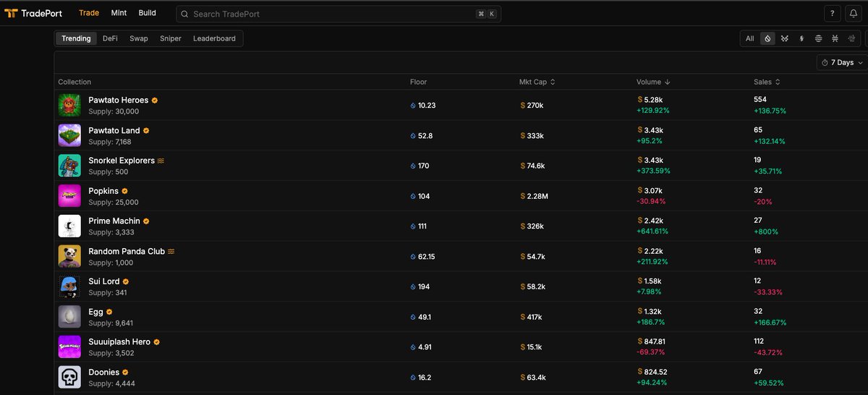Click the Egg verified badge
The height and width of the screenshot is (395, 868).
point(109,312)
